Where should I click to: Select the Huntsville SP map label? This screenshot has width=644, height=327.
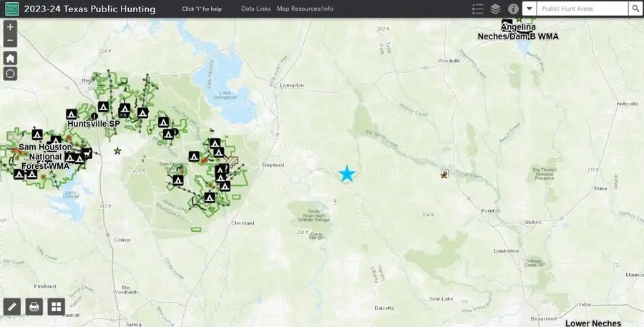coord(94,124)
